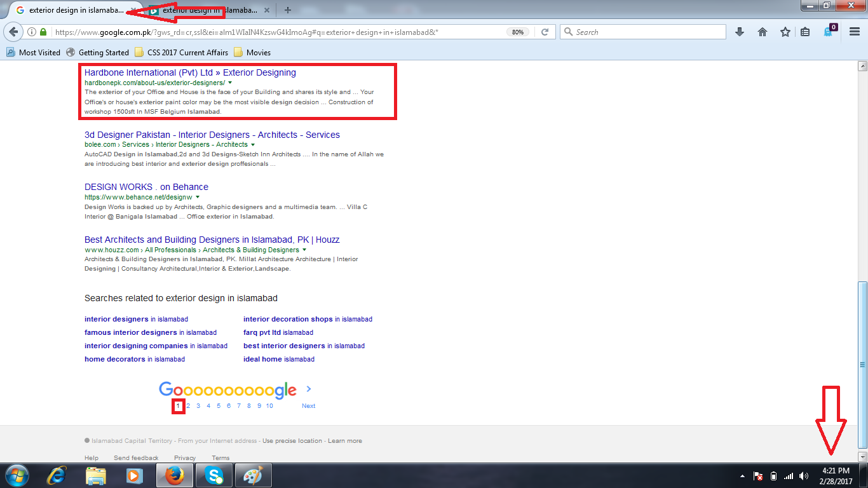This screenshot has height=488, width=868.
Task: Click the Firefox back arrow button
Action: click(13, 32)
